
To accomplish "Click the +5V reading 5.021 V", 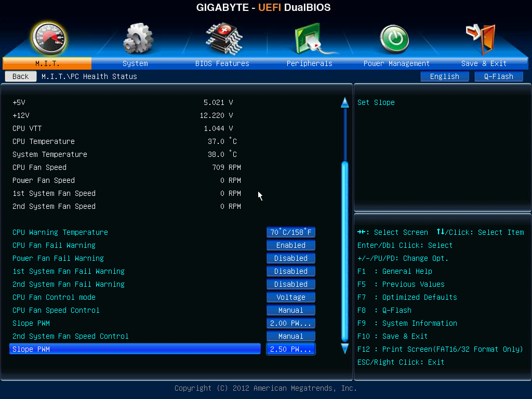I will pyautogui.click(x=218, y=102).
